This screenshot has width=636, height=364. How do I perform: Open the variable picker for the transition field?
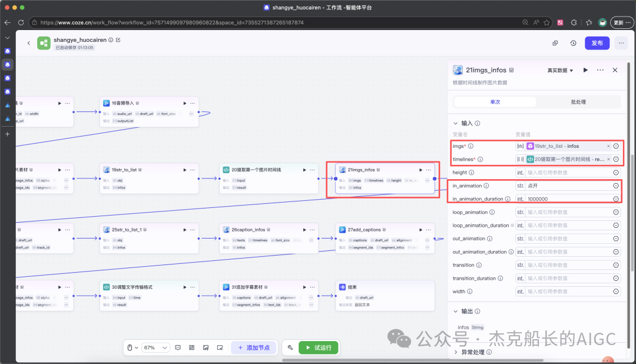click(616, 265)
